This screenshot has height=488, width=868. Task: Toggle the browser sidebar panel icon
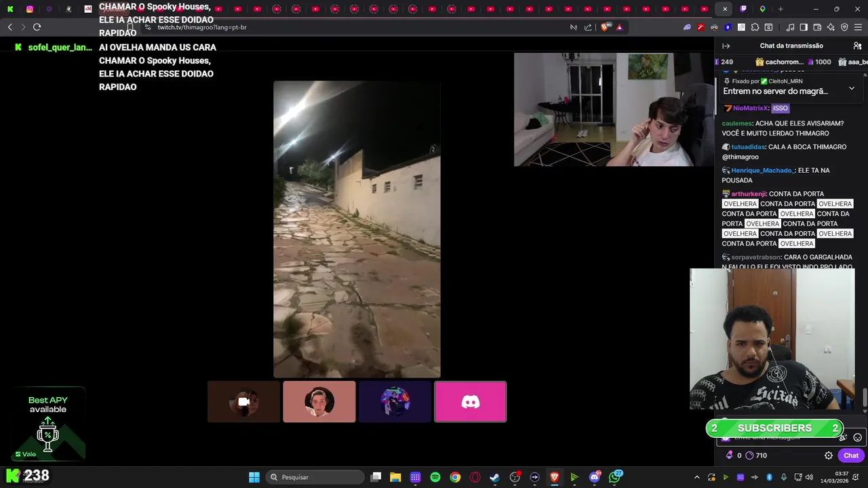(x=804, y=27)
